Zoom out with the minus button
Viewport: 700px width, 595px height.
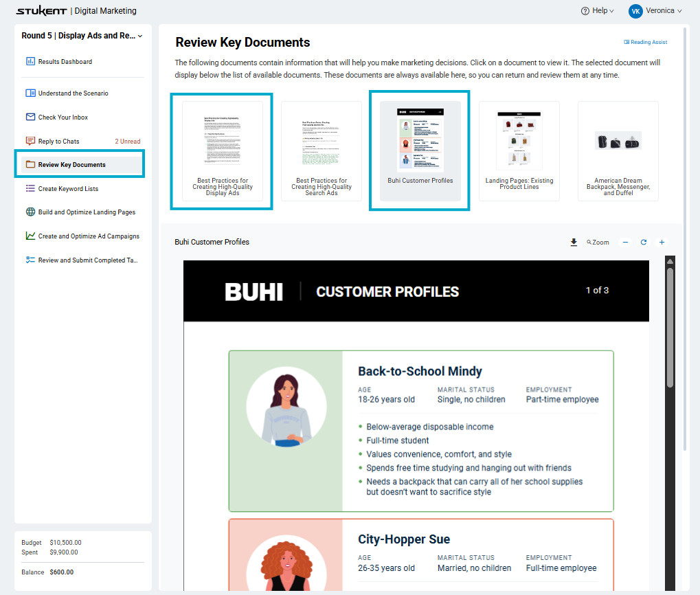(625, 243)
